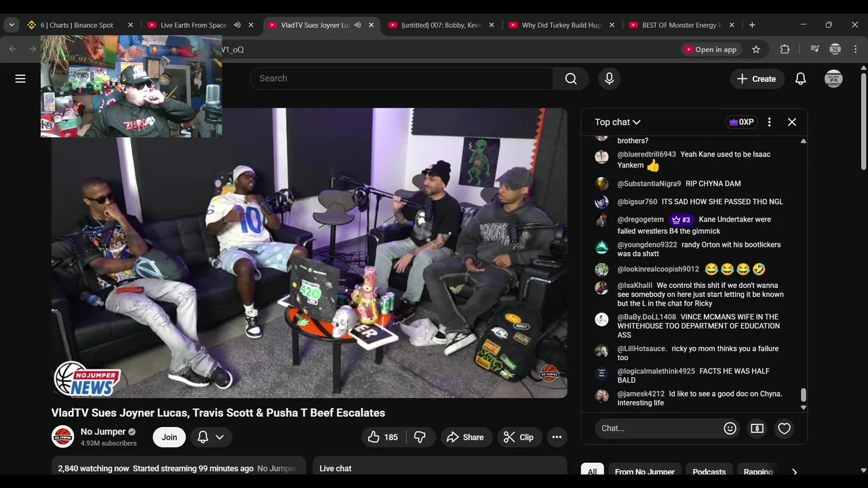This screenshot has height=488, width=868.
Task: Open 0XP channel points badge
Action: click(741, 122)
